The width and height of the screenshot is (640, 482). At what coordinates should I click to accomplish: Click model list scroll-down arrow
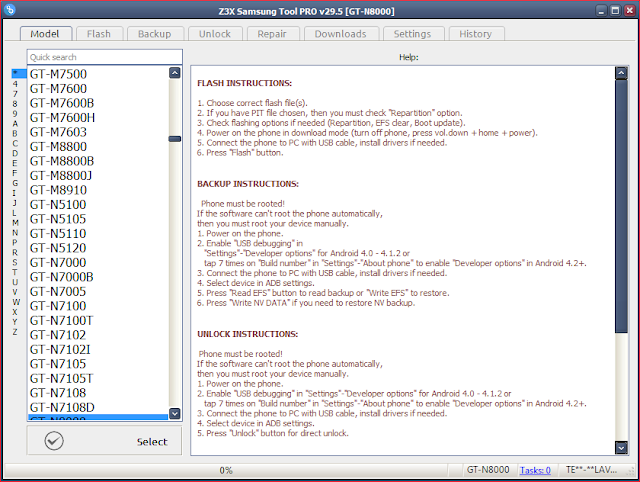(x=175, y=413)
